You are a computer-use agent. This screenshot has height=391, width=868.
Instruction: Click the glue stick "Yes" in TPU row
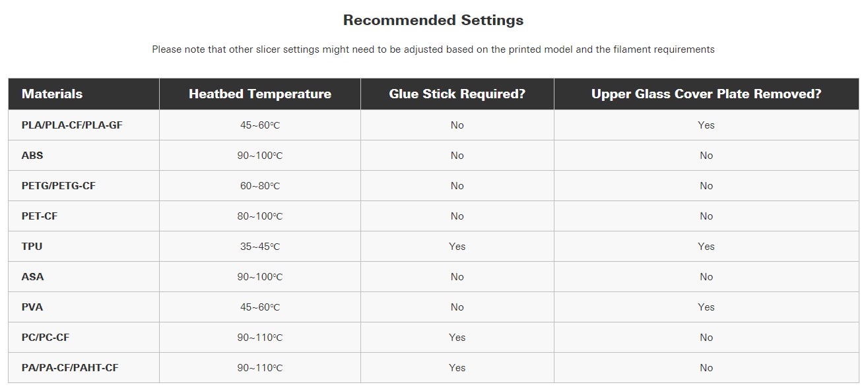(457, 247)
